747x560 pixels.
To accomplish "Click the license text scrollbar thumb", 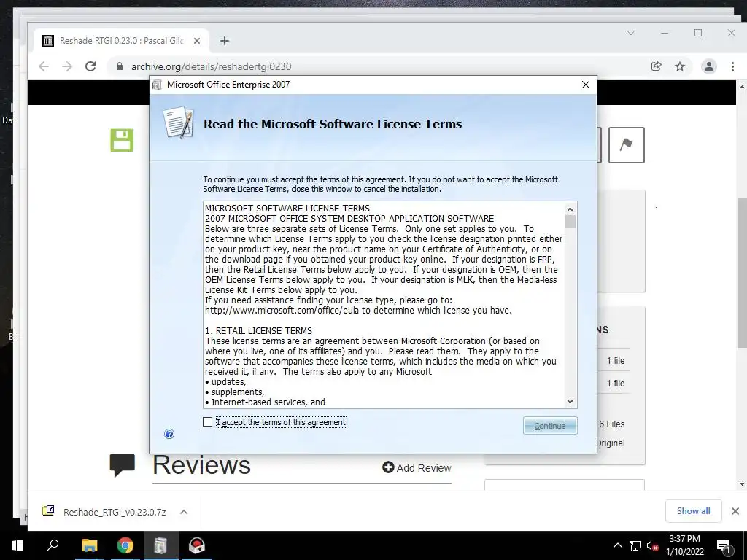I will [570, 222].
